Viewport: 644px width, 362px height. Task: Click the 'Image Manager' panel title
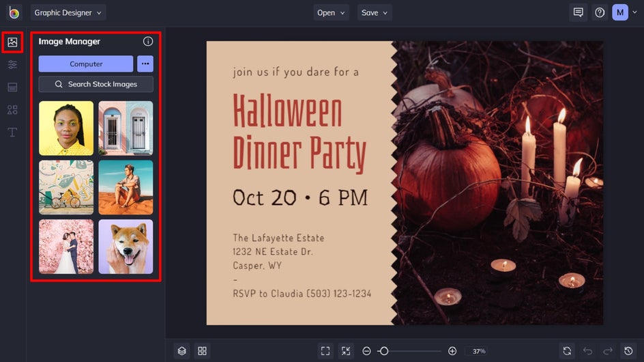pos(70,41)
